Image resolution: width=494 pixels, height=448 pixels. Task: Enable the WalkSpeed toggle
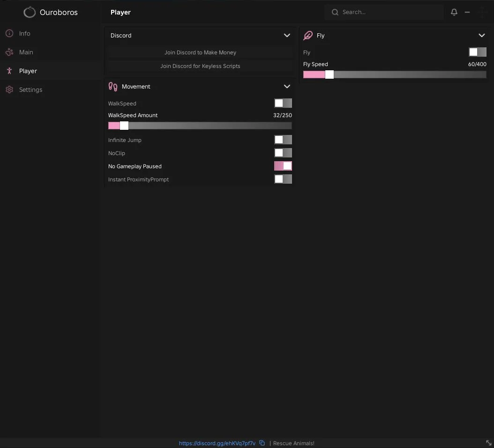[283, 104]
